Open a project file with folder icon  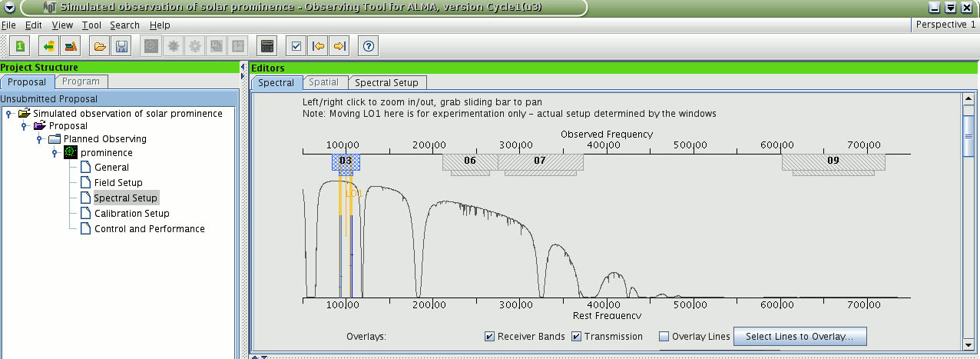coord(100,46)
